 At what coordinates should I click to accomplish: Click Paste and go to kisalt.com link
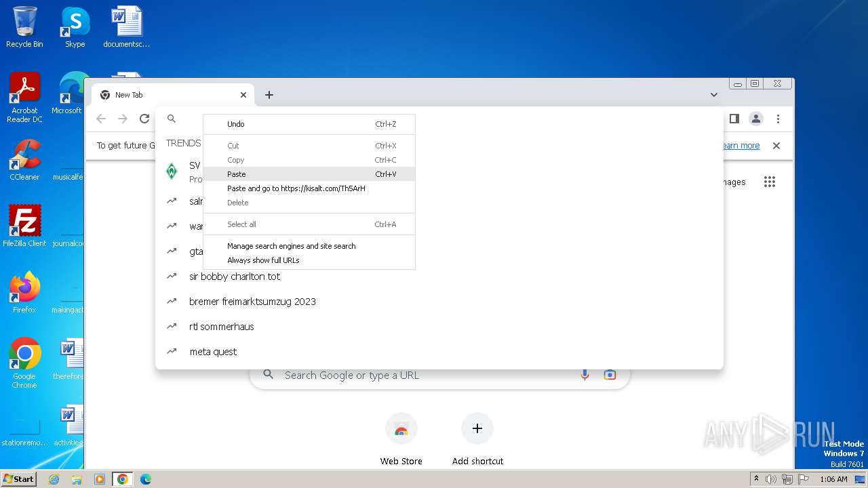click(309, 188)
